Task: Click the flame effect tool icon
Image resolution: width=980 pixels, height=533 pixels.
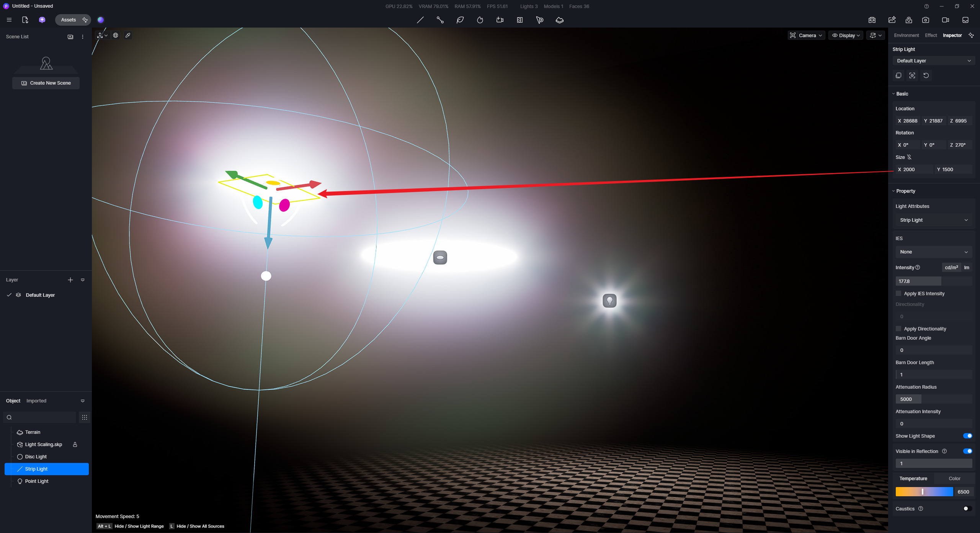Action: [480, 20]
